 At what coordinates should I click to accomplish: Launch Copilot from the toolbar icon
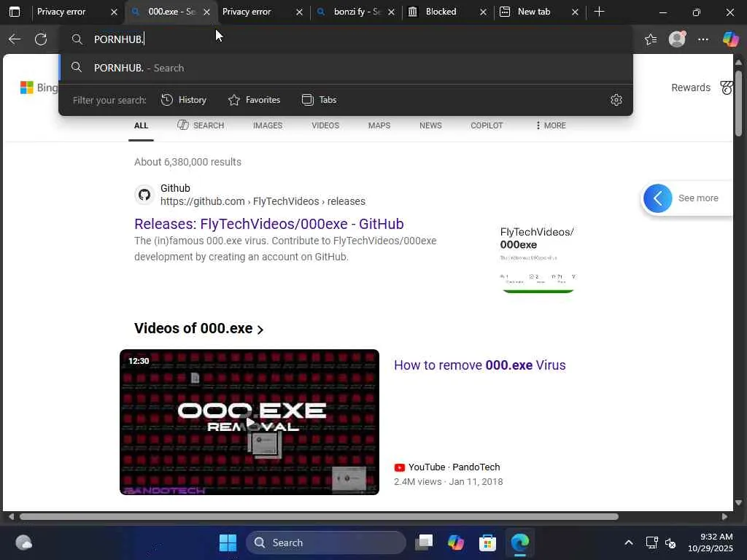click(730, 39)
